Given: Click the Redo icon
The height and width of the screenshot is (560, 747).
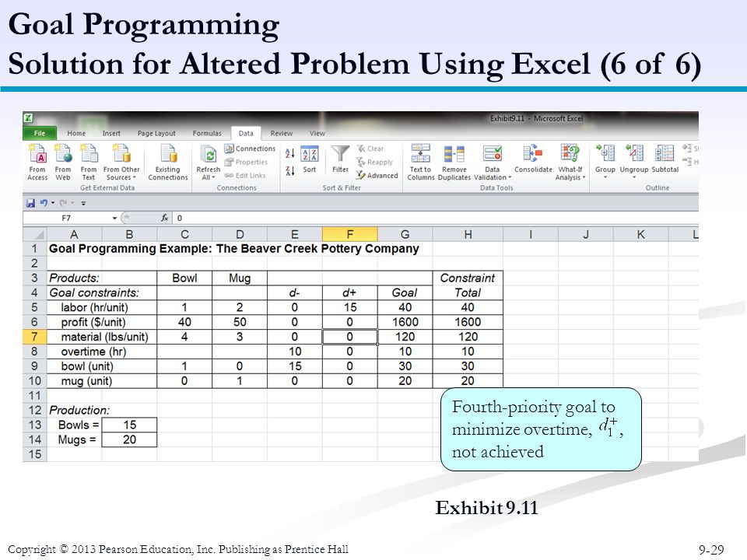Looking at the screenshot, I should [x=63, y=203].
